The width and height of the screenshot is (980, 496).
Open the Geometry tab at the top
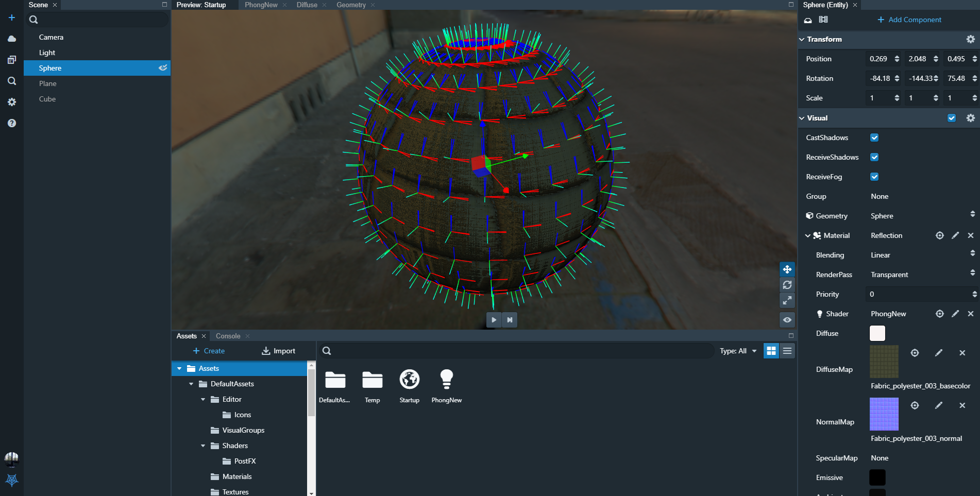click(x=351, y=5)
